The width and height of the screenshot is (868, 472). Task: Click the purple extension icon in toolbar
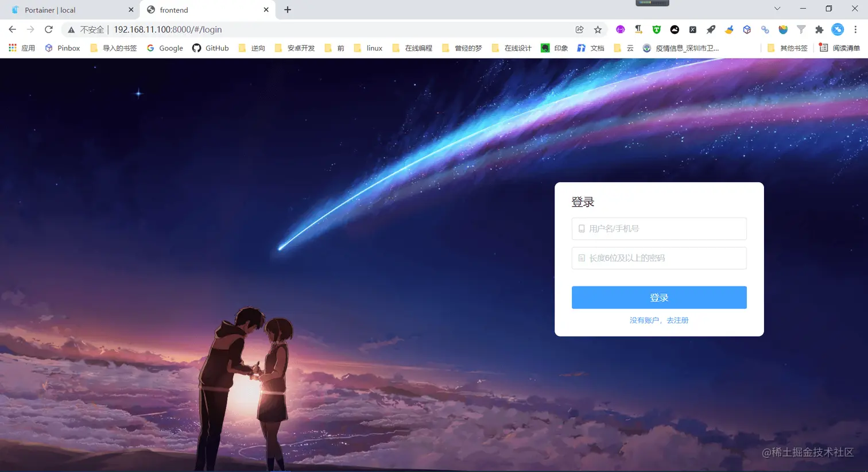[620, 29]
